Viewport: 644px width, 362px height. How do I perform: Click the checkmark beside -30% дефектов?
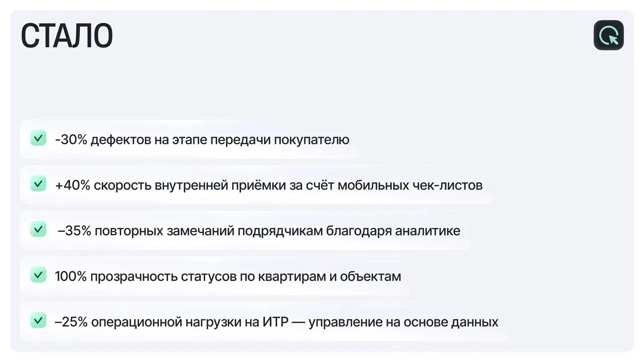[38, 138]
